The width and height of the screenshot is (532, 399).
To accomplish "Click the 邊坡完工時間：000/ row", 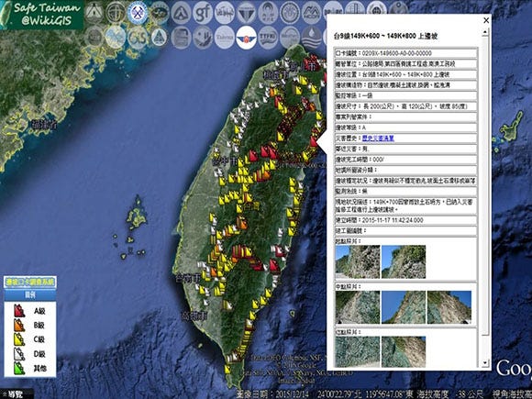I will point(405,159).
